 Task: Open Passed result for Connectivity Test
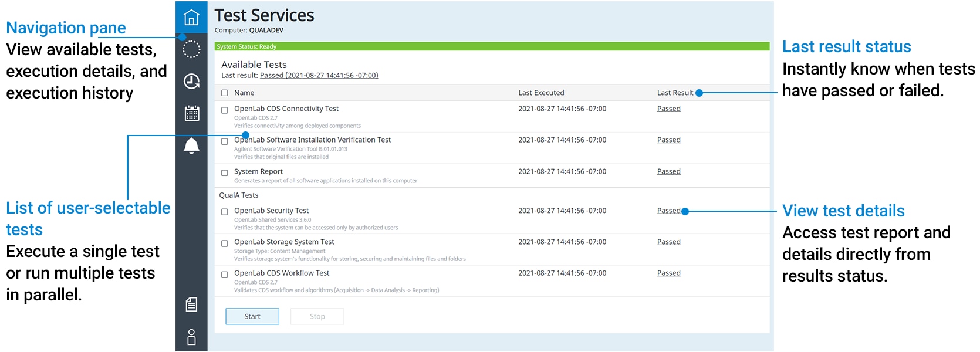[668, 109]
